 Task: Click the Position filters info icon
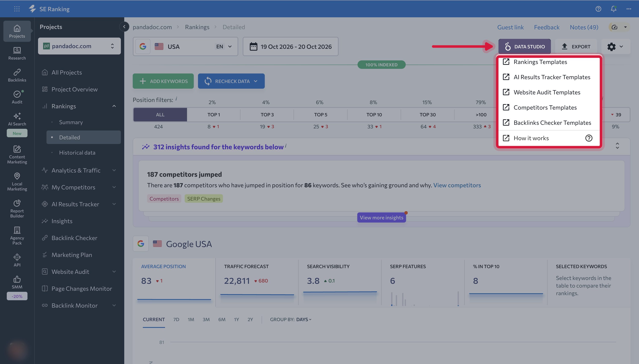tap(176, 99)
